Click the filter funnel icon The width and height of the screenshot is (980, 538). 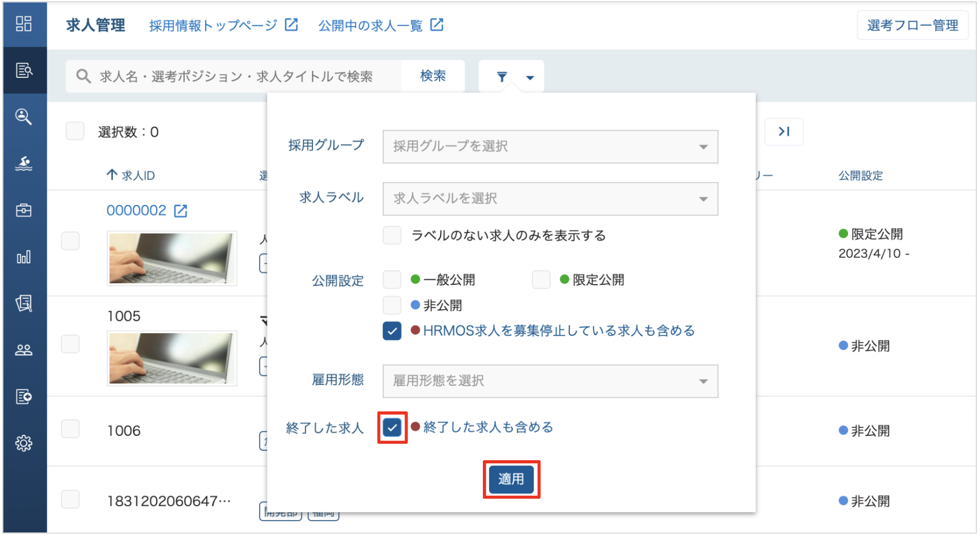(502, 77)
